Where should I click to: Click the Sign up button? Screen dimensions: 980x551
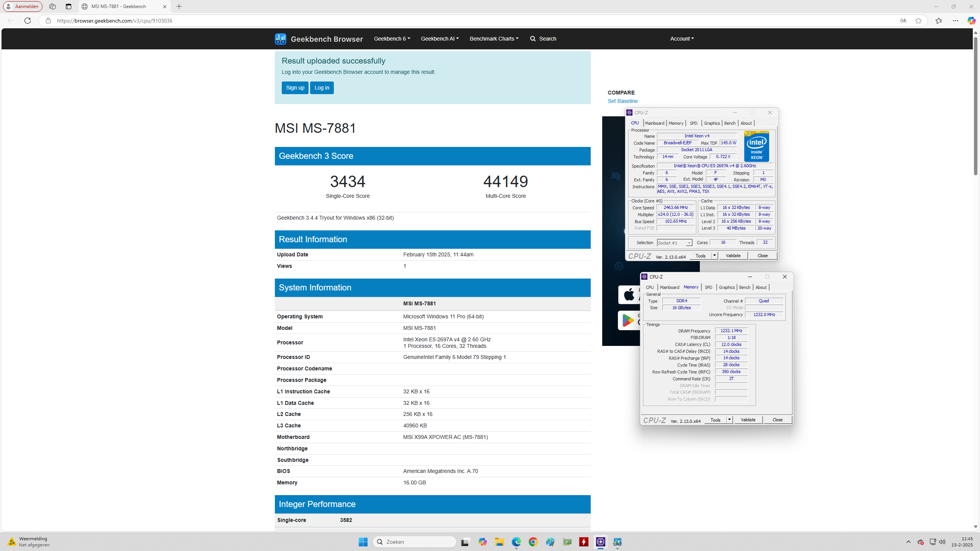coord(295,88)
